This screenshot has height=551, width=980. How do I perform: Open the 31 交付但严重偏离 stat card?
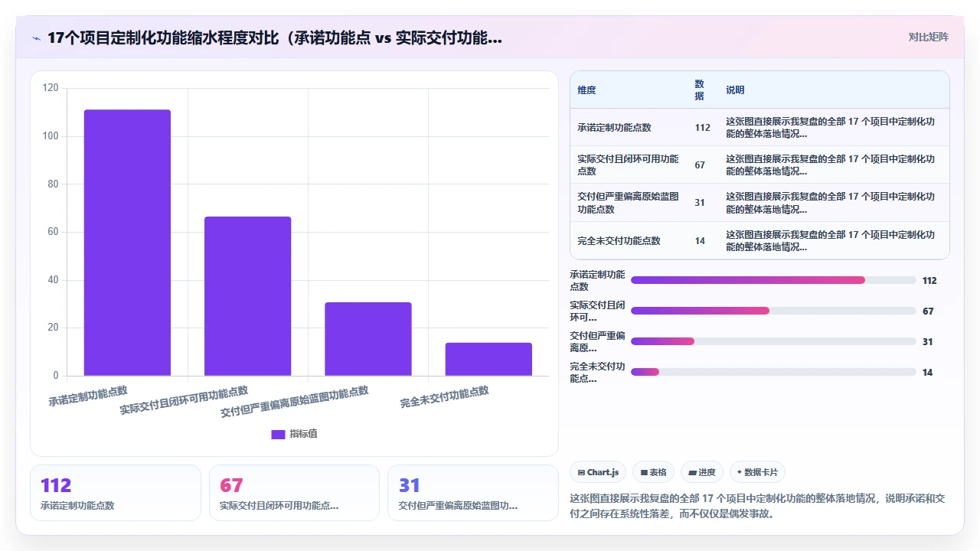[473, 493]
